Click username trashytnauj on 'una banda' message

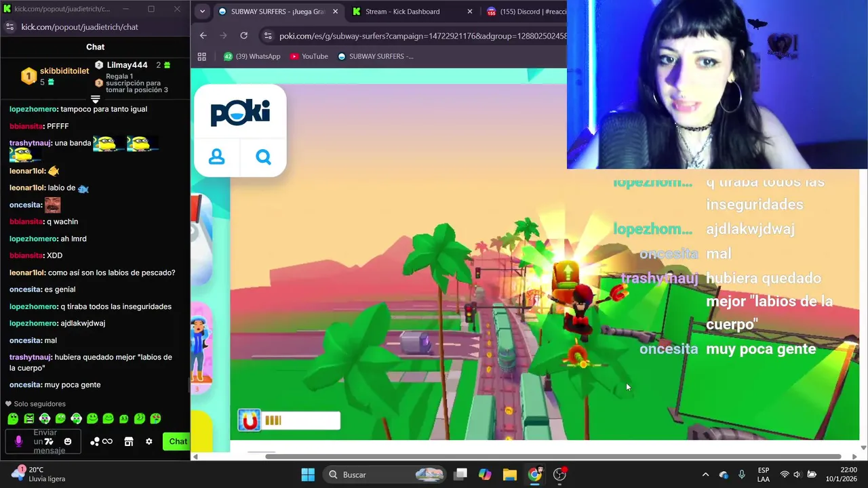30,143
